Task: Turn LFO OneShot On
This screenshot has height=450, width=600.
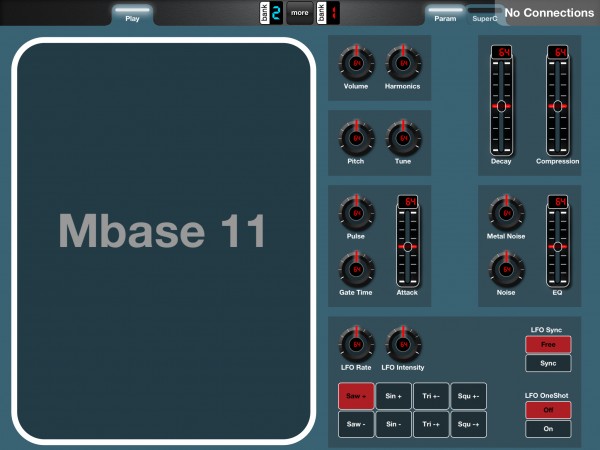Action: point(548,429)
